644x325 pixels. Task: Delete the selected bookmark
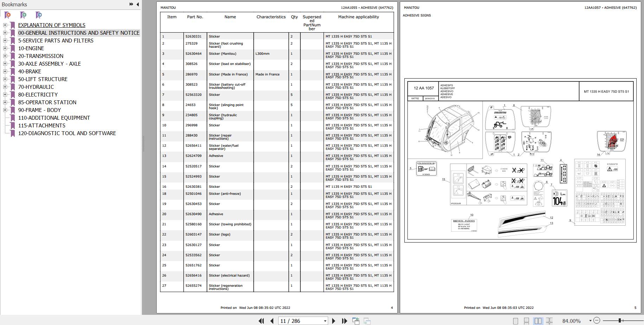coord(6,15)
